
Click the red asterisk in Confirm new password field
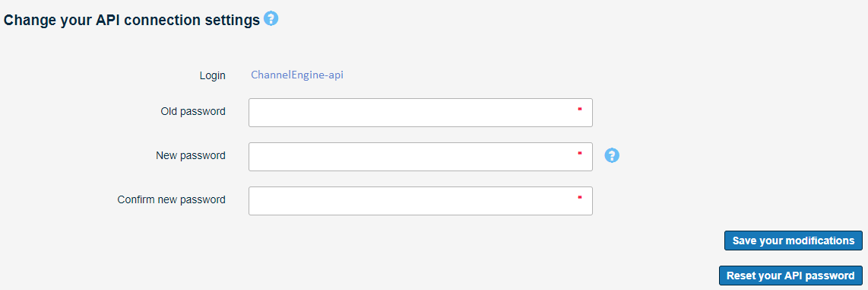[x=580, y=197]
